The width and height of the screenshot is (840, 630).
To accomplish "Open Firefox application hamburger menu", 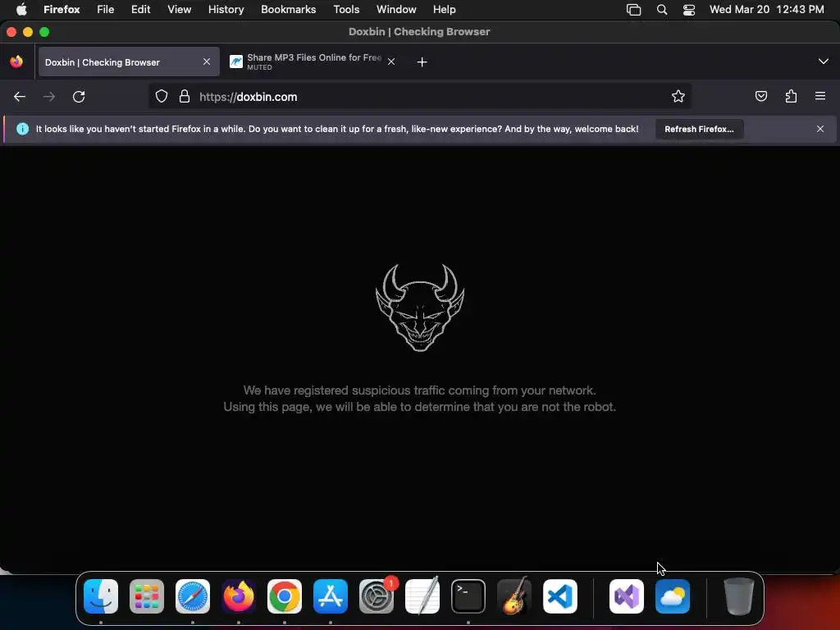I will [820, 97].
